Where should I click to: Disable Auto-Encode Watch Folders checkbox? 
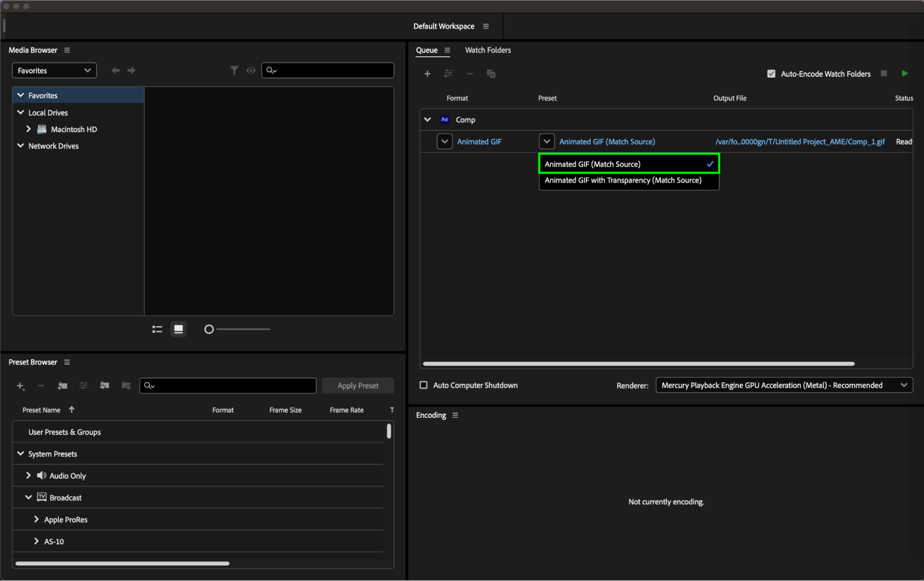[771, 73]
